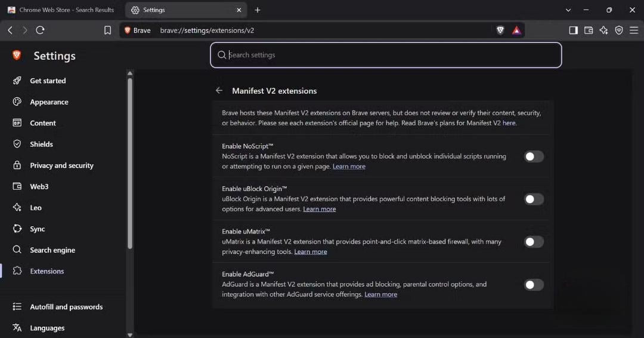
Task: Open NoScript Learn more link
Action: (349, 167)
